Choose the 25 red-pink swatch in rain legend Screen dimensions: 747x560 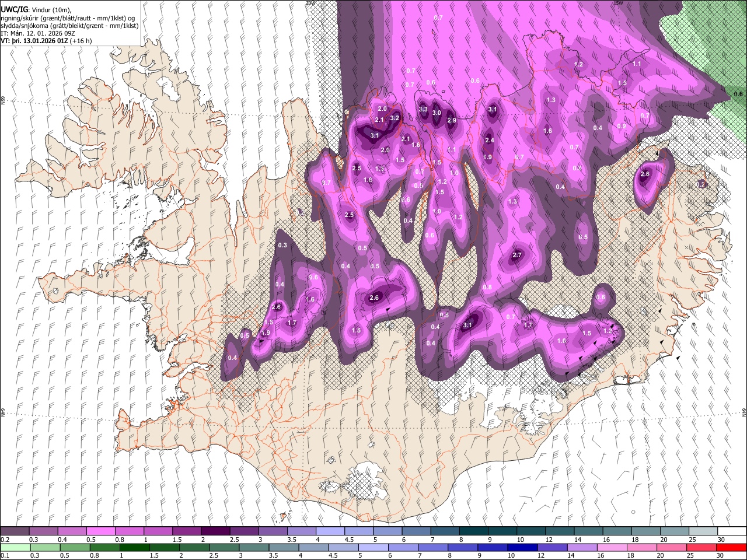click(x=701, y=547)
